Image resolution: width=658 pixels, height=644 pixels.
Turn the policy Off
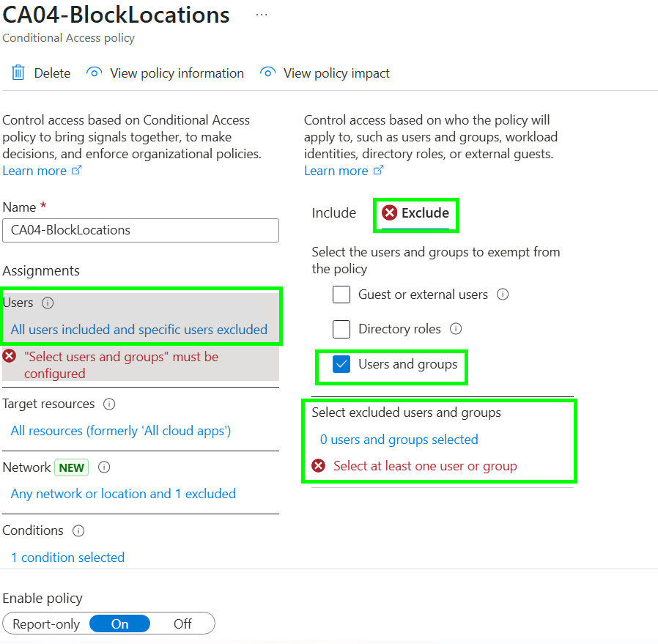pyautogui.click(x=182, y=624)
